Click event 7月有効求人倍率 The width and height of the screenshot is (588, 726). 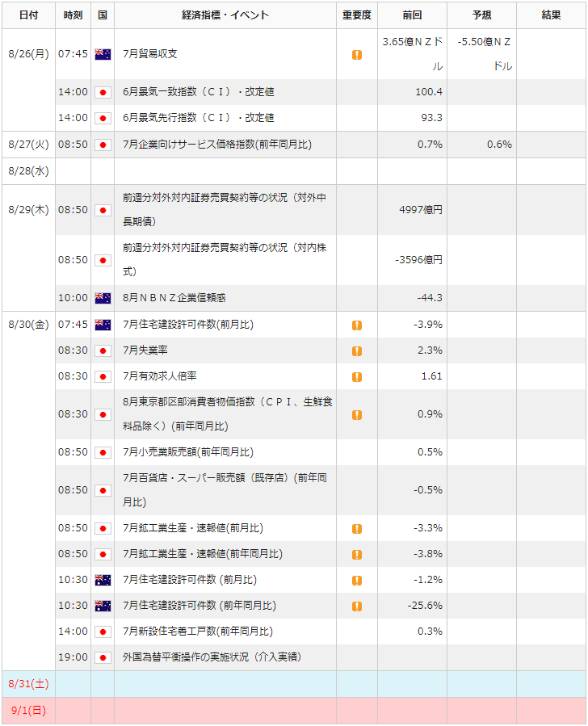click(x=160, y=376)
